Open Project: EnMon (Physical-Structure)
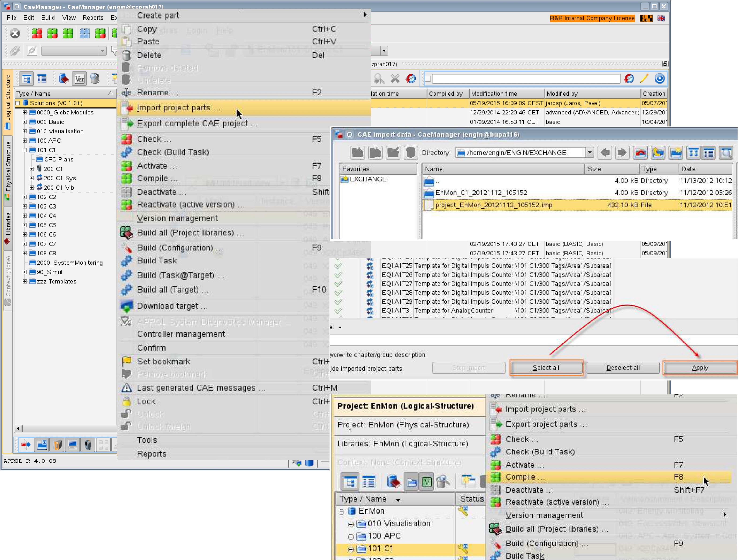 [410, 425]
